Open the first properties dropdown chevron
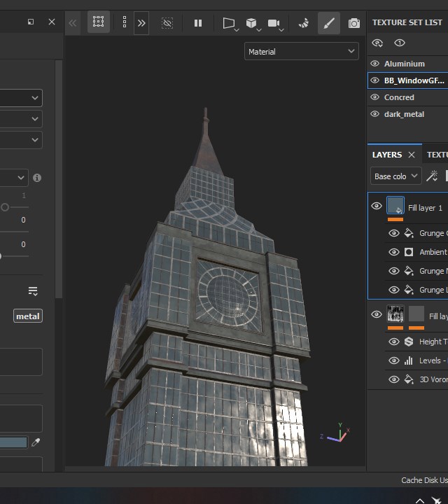Viewport: 448px width, 504px height. [x=35, y=98]
